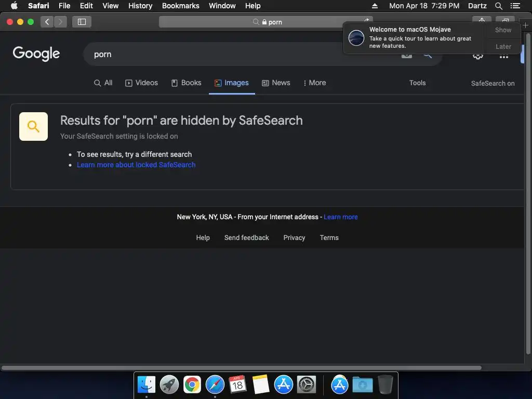
Task: Click the date and time in menu bar
Action: point(424,6)
